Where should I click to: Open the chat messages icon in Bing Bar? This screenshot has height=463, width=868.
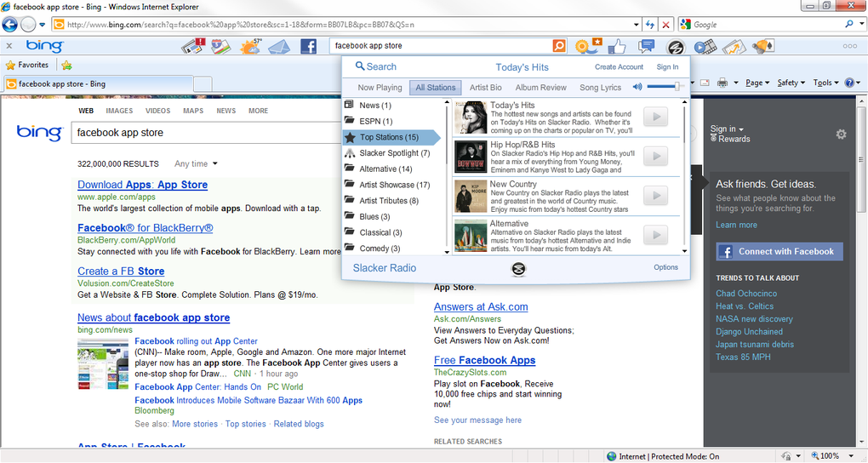point(646,46)
